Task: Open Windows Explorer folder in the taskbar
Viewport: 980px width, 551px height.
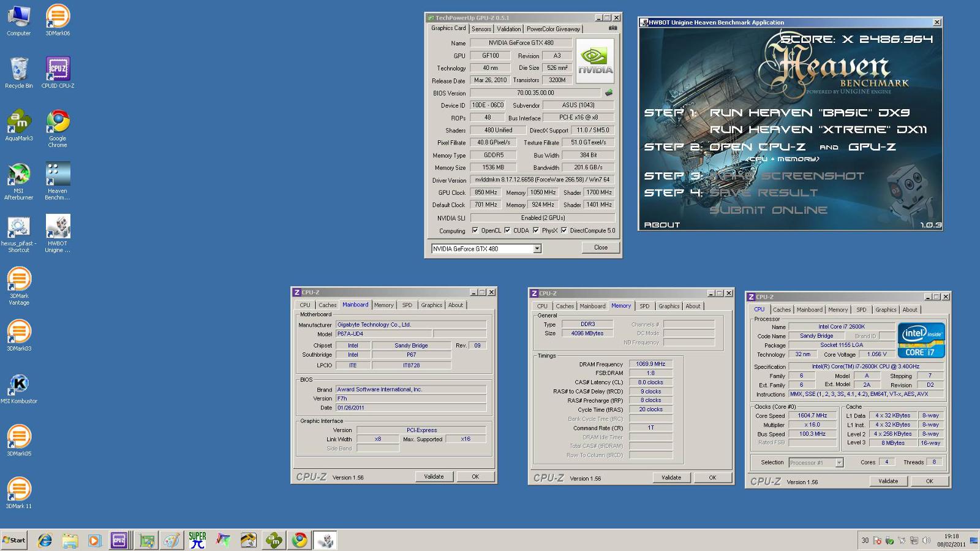Action: [70, 540]
